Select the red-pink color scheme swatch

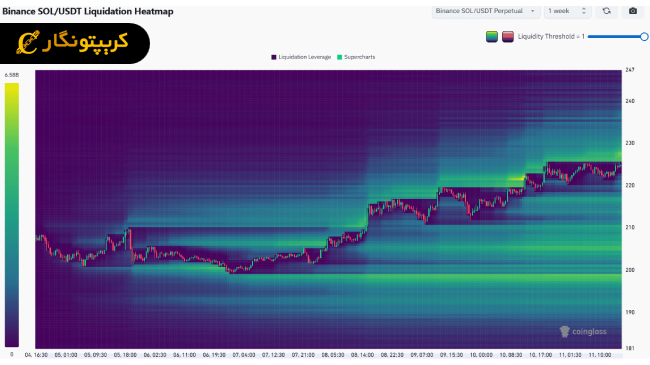508,36
